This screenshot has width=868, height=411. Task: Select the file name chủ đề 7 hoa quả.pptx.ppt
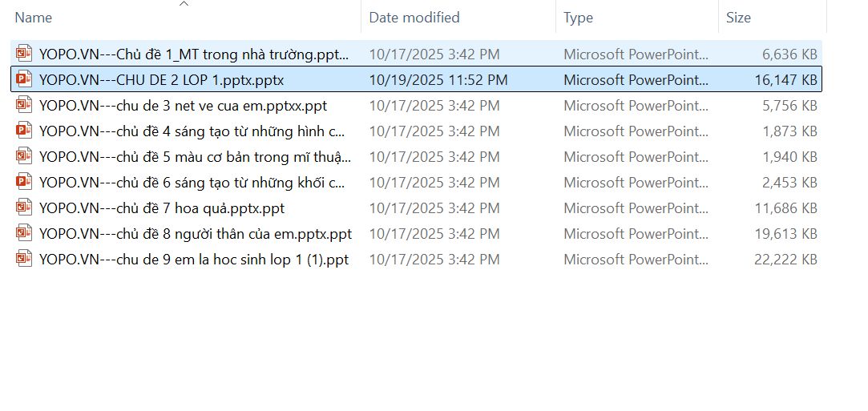(161, 208)
